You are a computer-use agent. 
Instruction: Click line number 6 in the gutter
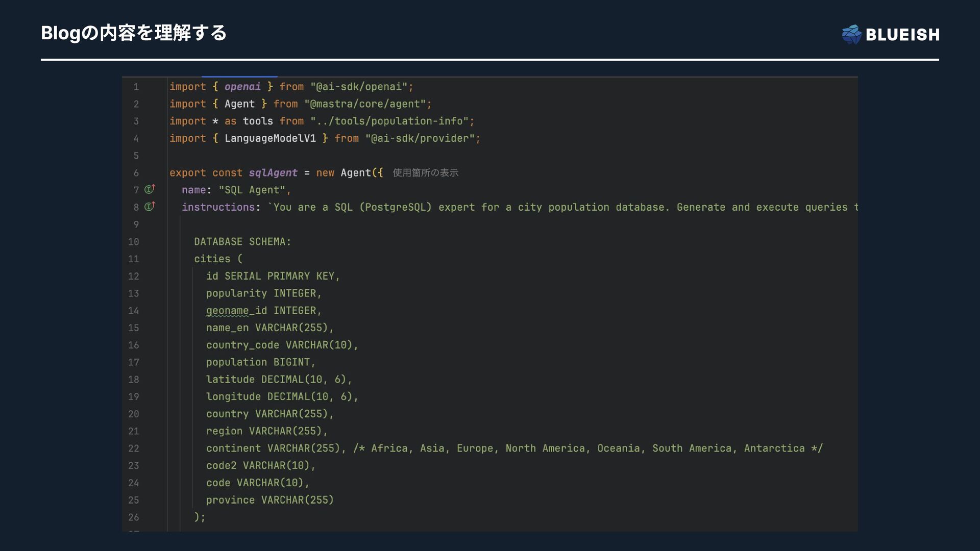tap(136, 173)
